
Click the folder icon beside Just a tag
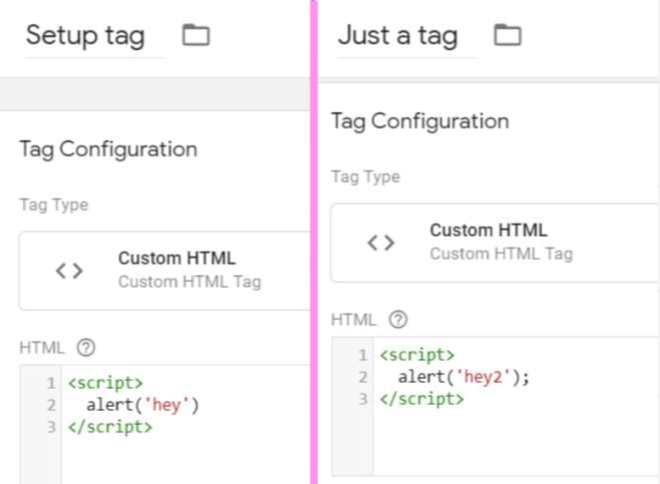pyautogui.click(x=508, y=36)
